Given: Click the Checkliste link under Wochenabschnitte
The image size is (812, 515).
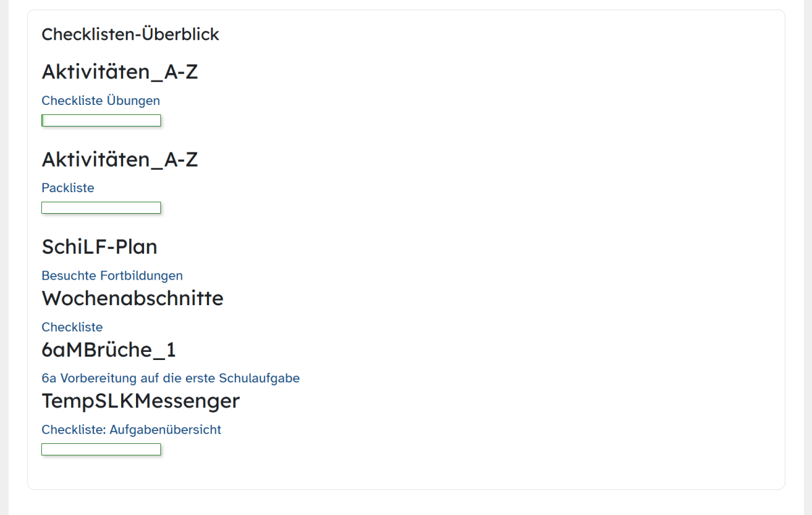Looking at the screenshot, I should pos(72,328).
